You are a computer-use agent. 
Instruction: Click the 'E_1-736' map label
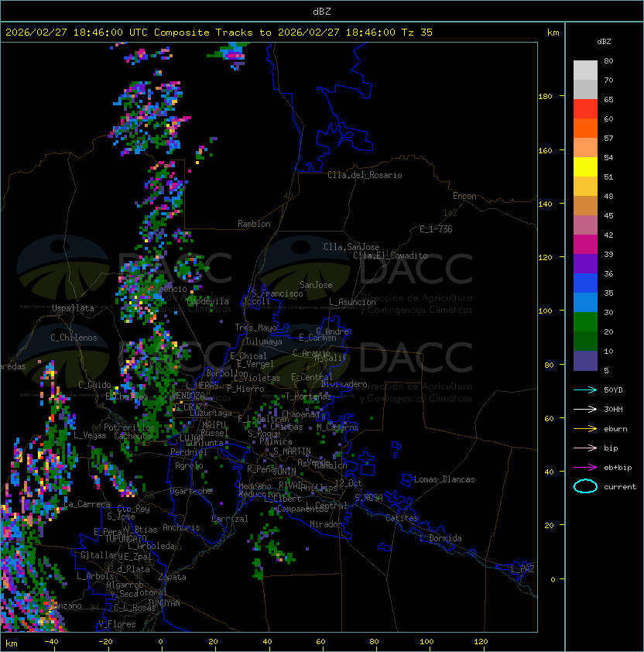point(436,229)
